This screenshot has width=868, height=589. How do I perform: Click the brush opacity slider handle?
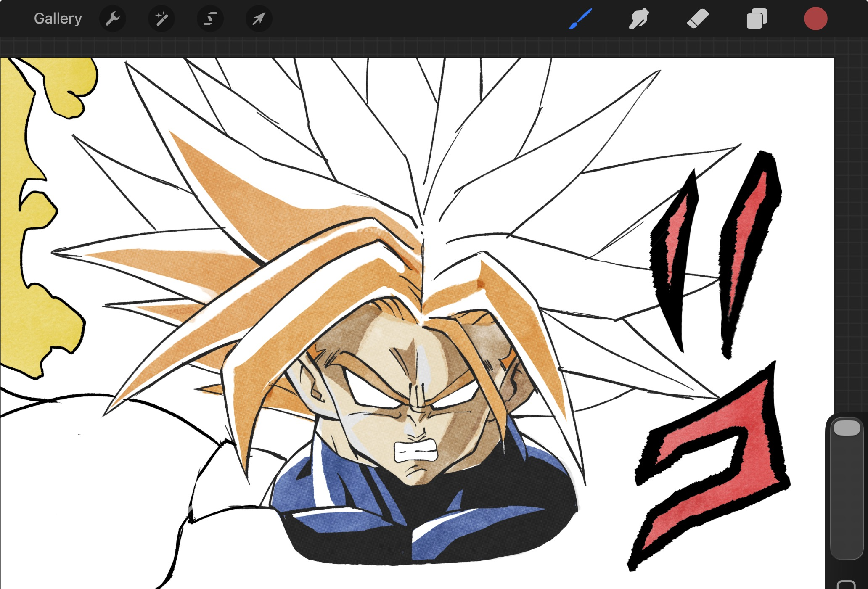click(847, 428)
